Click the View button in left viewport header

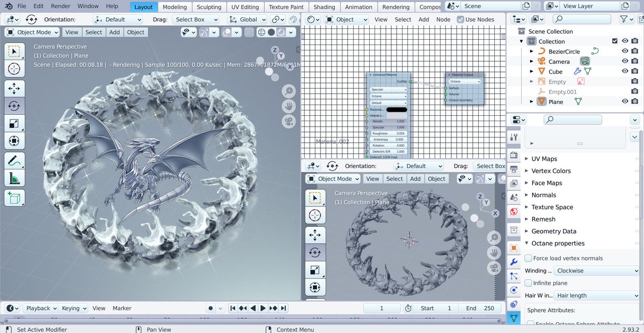72,32
